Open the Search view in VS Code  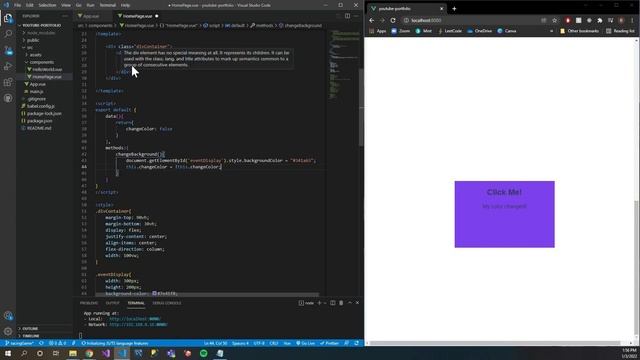[8, 34]
